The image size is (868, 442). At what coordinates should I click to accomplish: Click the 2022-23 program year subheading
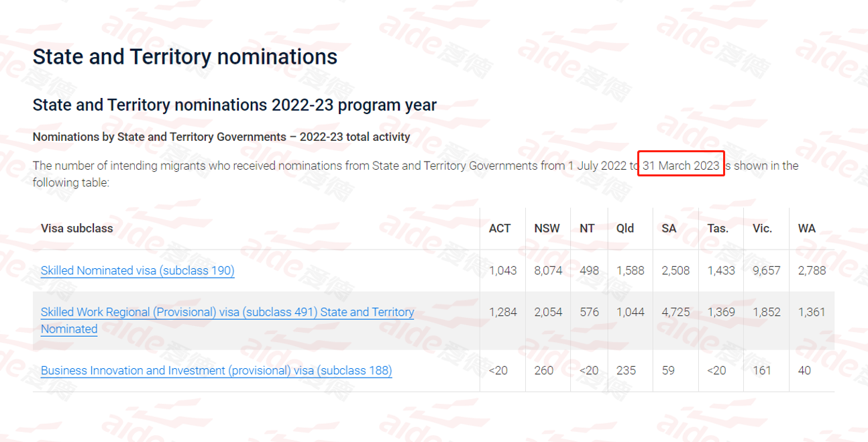coord(235,105)
